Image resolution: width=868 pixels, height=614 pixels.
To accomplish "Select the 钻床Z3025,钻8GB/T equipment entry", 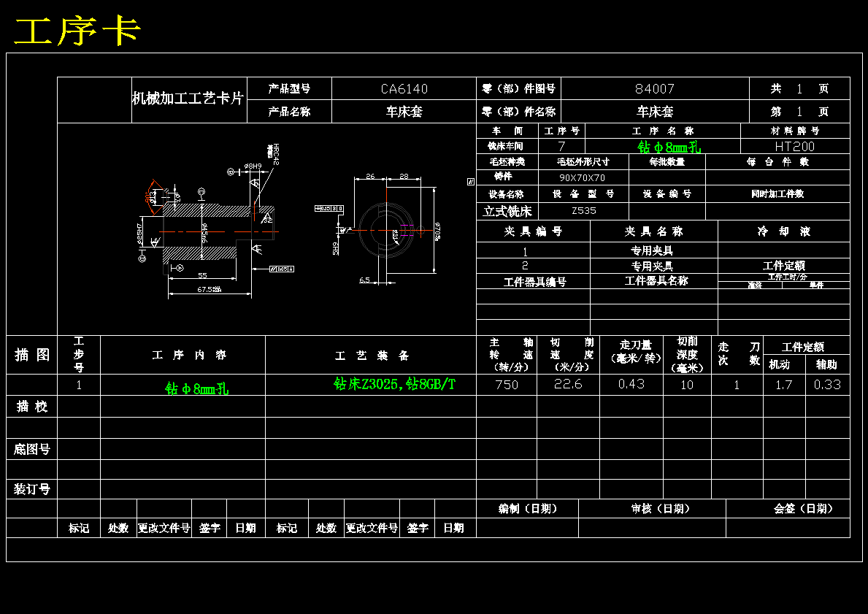I will (394, 384).
